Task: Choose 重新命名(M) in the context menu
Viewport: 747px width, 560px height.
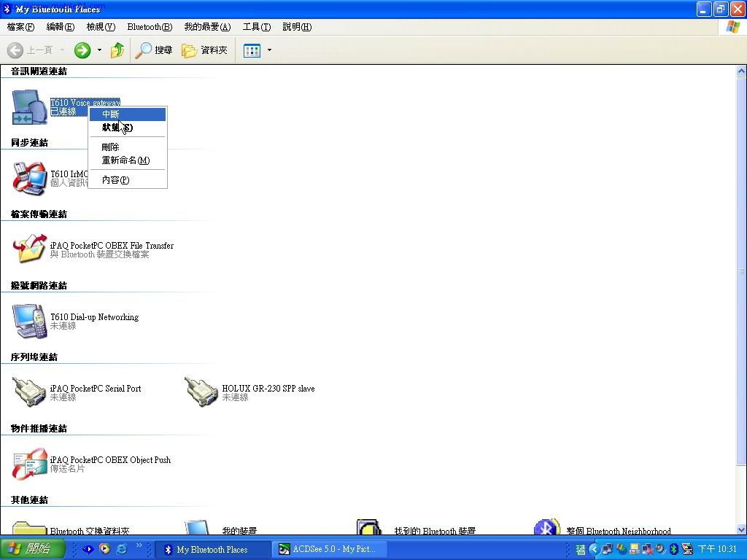Action: coord(128,160)
